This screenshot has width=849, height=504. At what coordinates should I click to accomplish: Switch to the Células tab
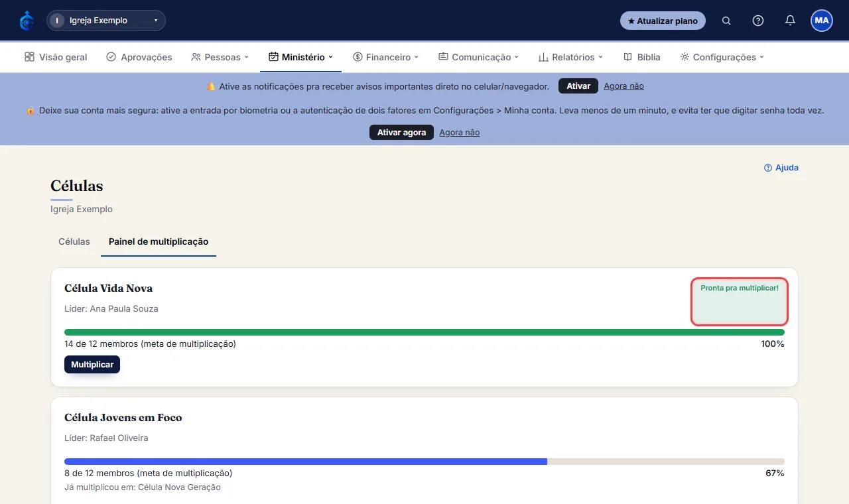click(x=74, y=241)
